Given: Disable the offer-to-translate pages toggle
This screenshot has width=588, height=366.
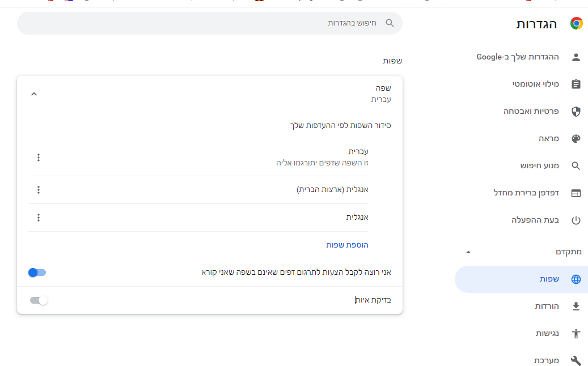Looking at the screenshot, I should click(37, 273).
